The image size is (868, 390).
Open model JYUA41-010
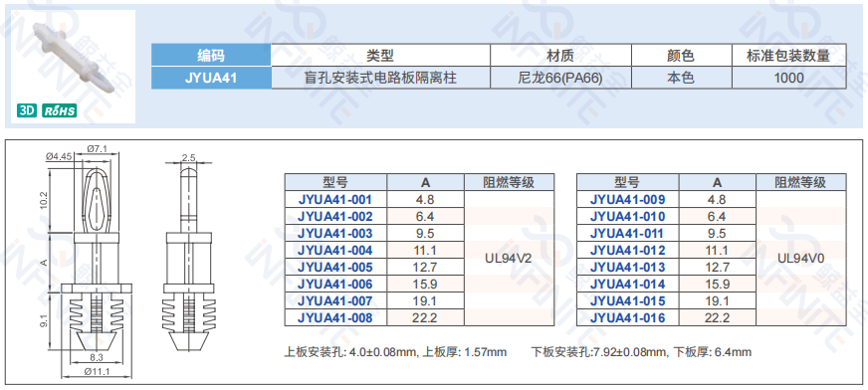point(628,216)
